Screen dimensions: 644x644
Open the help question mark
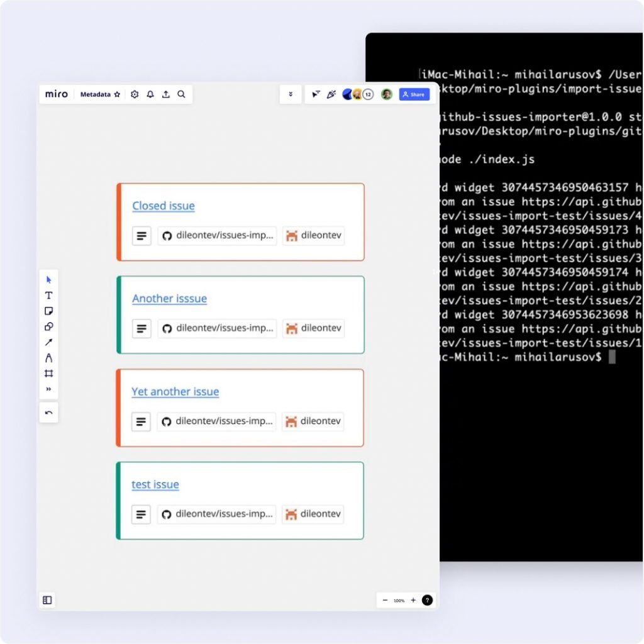coord(427,600)
